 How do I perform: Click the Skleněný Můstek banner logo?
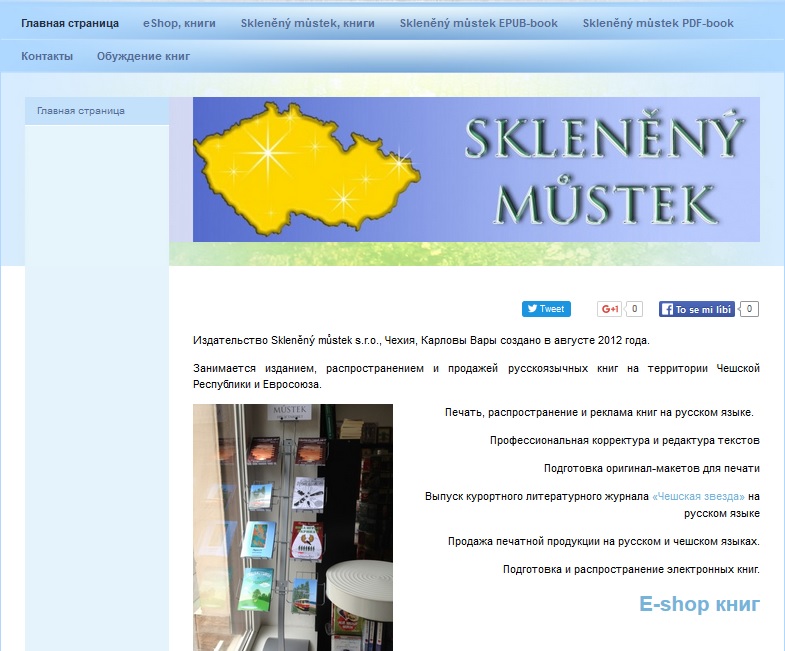point(476,169)
